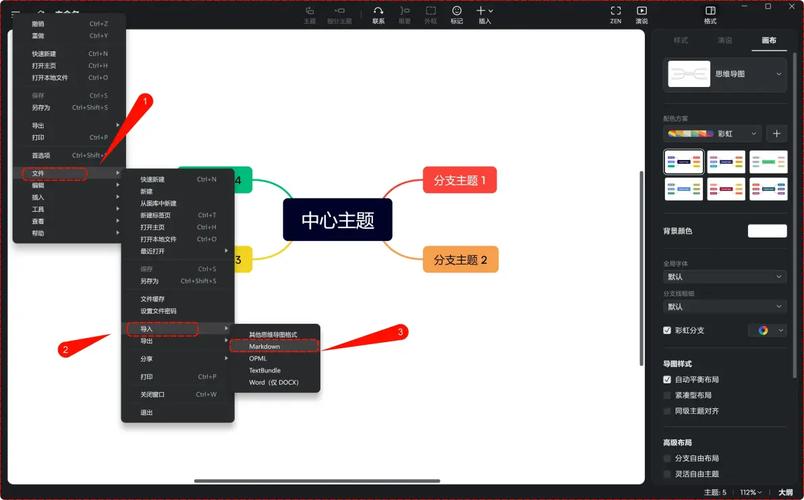
Task: Open Preferences (首选项) from the menu
Action: pos(69,155)
